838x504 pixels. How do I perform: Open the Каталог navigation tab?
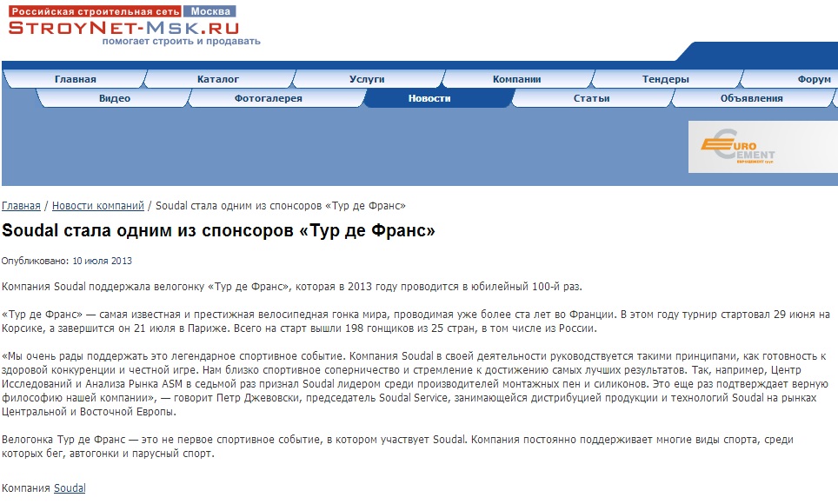[x=218, y=79]
